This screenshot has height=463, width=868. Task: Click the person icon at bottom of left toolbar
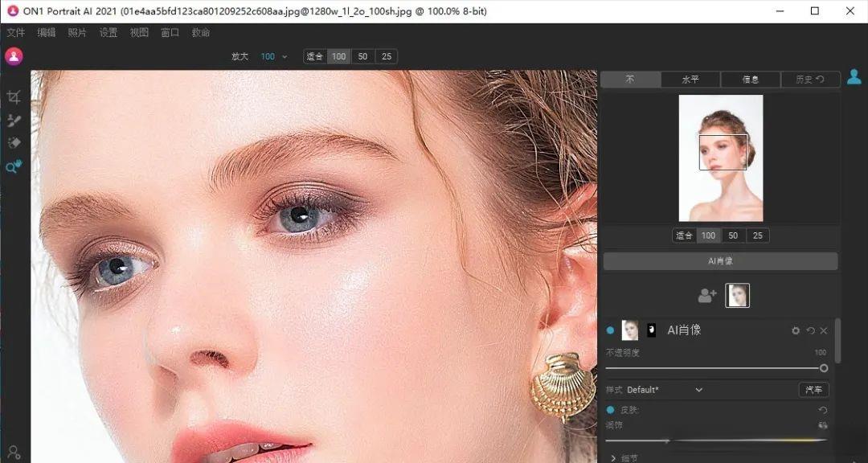point(14,452)
